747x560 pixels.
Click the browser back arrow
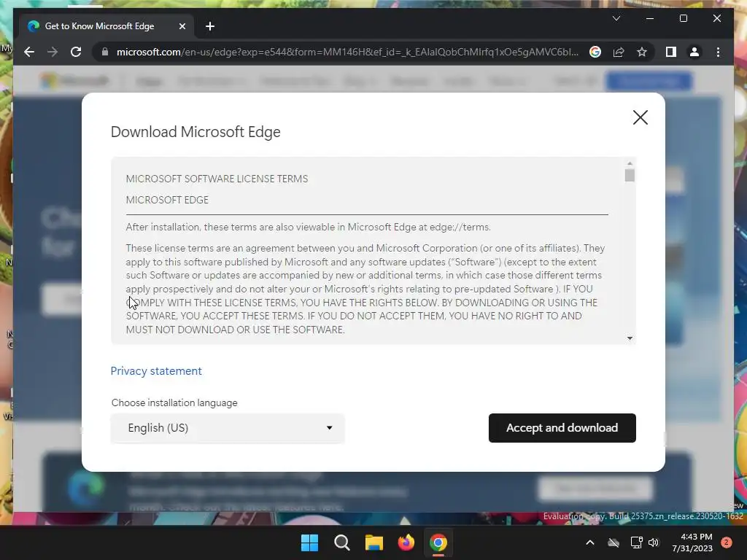click(x=29, y=52)
